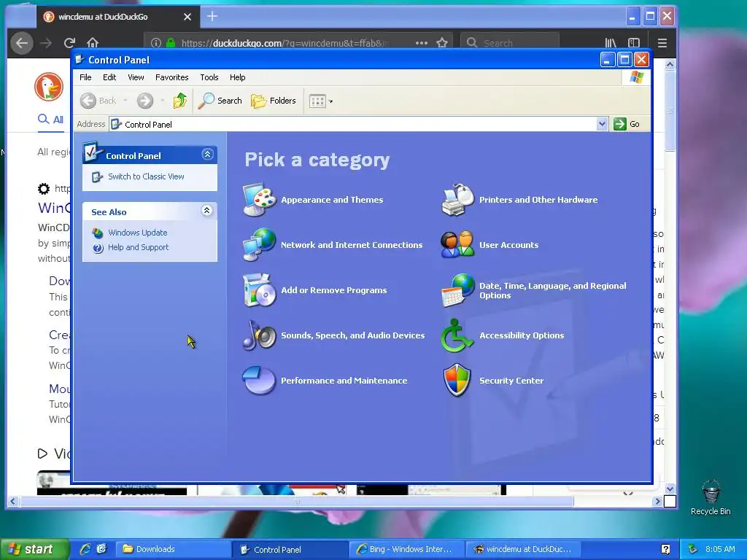Open the Forward history dropdown arrow
This screenshot has width=747, height=560.
click(x=163, y=101)
